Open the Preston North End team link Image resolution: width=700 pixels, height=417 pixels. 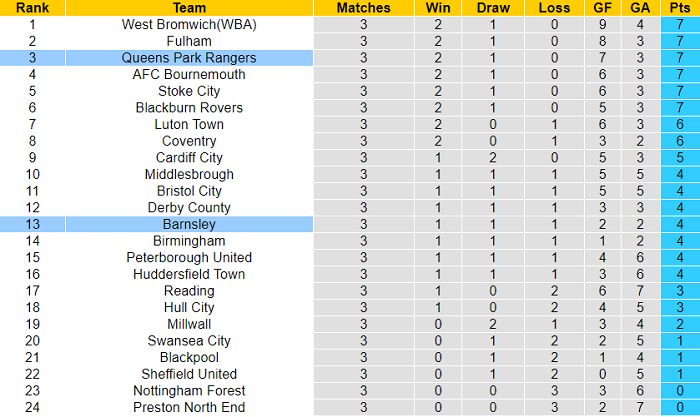pyautogui.click(x=189, y=408)
